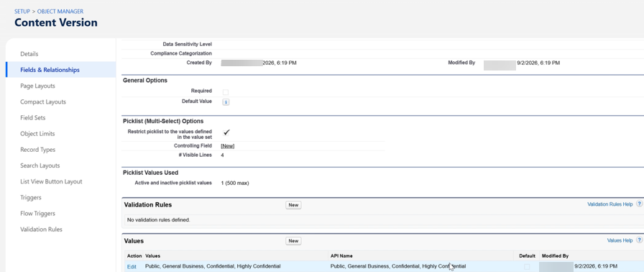Click the Controlling Field [New] link

click(x=228, y=146)
